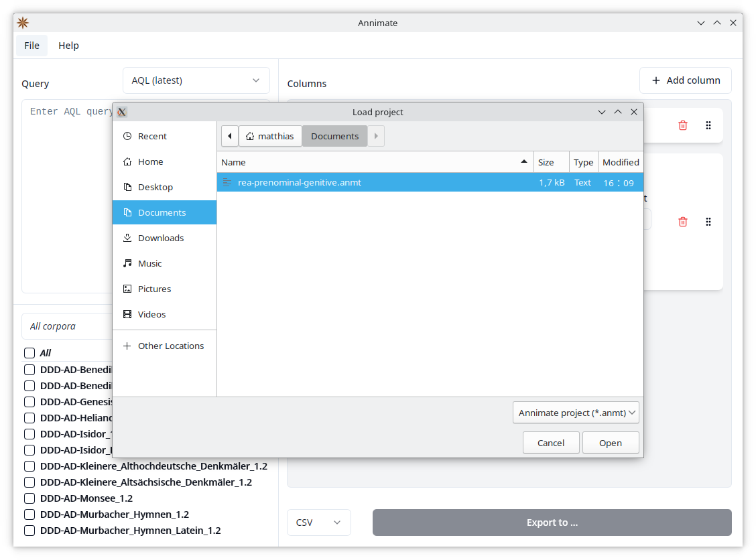Toggle the All corpora checkbox

click(29, 353)
